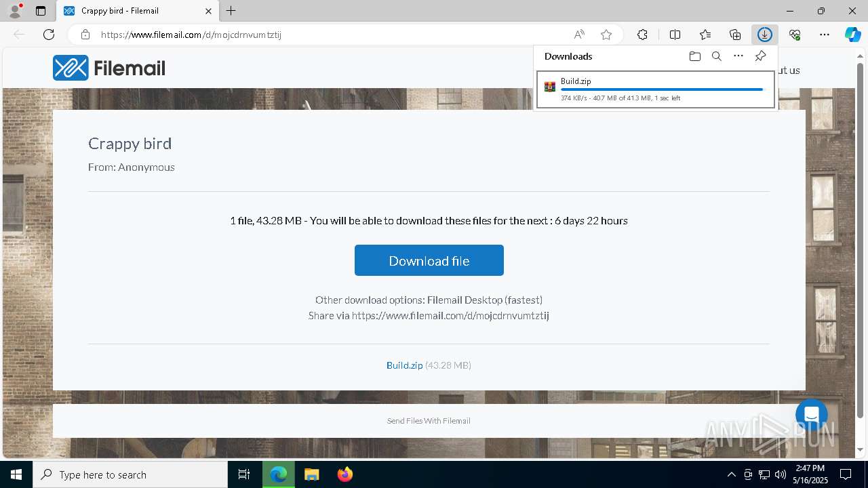
Task: Open downloads folder from Downloads panel
Action: click(x=695, y=56)
